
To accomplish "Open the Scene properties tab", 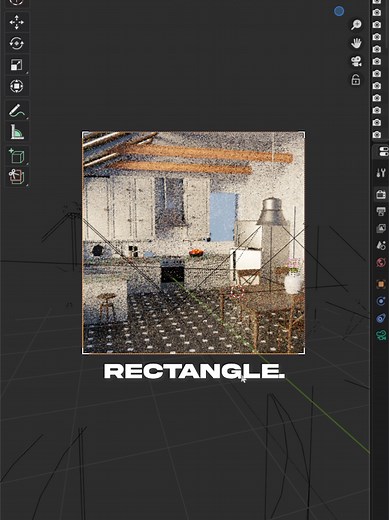I will pyautogui.click(x=381, y=245).
